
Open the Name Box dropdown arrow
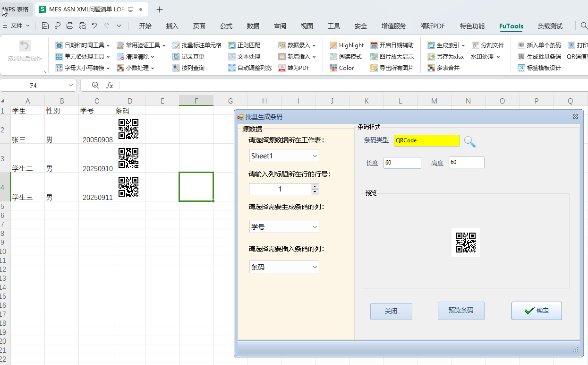(x=71, y=85)
